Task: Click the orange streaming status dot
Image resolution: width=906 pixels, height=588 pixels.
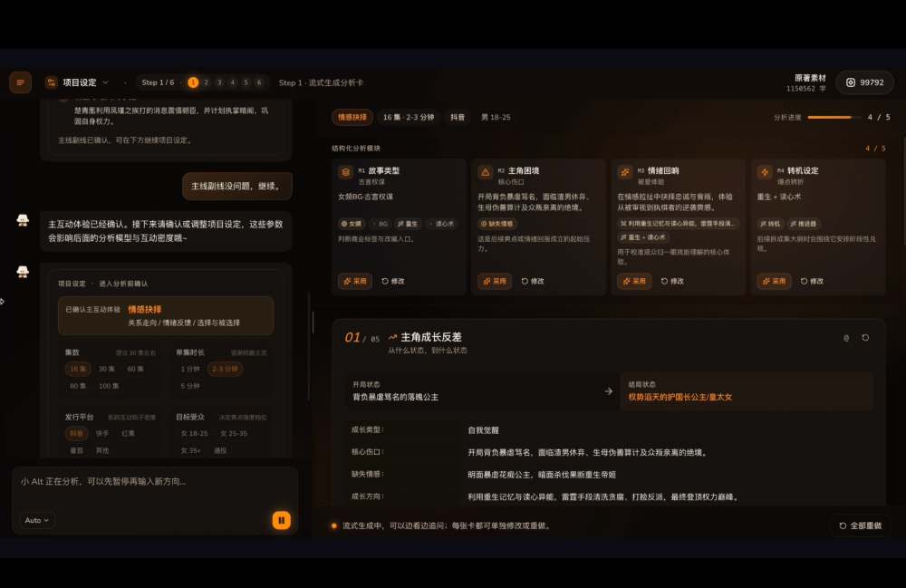Action: pyautogui.click(x=334, y=525)
